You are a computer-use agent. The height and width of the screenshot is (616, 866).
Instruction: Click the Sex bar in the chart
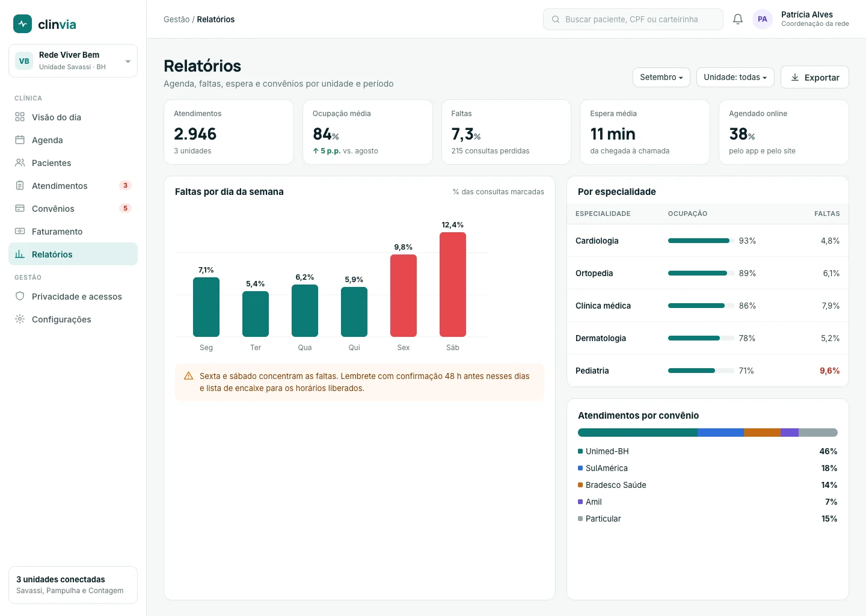[x=404, y=295]
